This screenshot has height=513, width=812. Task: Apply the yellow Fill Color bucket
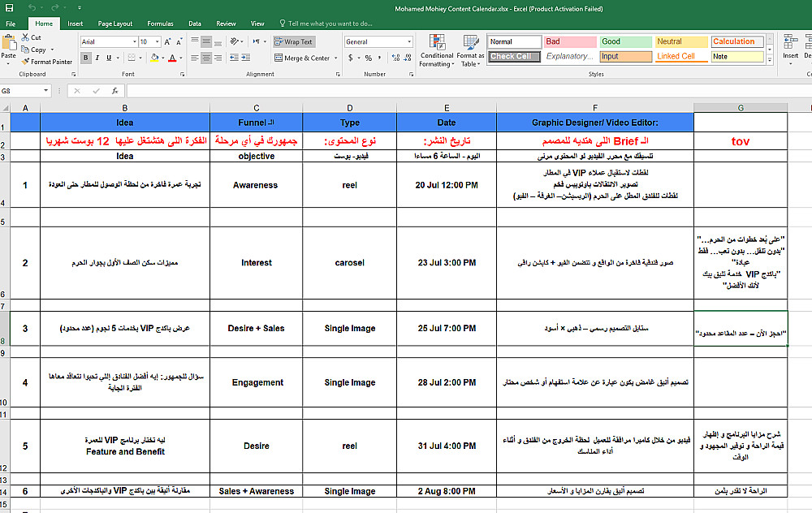154,58
